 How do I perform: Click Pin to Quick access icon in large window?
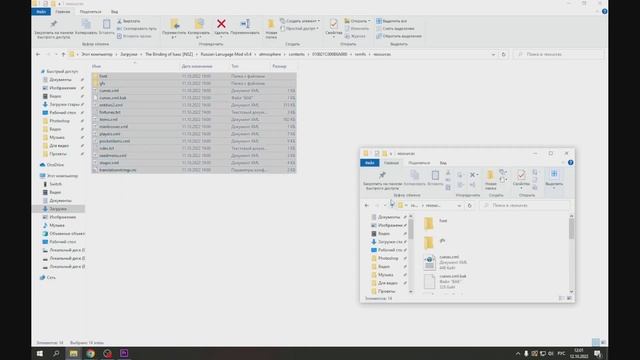[x=53, y=24]
